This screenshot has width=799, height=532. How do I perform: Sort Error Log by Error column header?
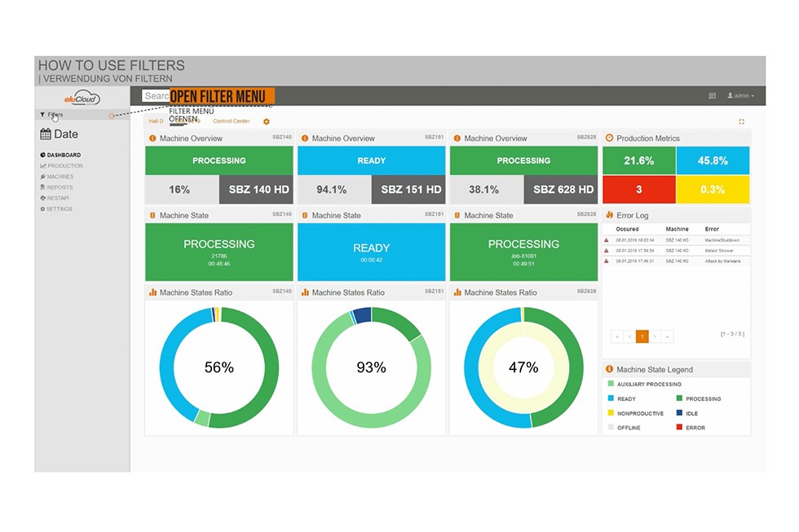coord(711,229)
